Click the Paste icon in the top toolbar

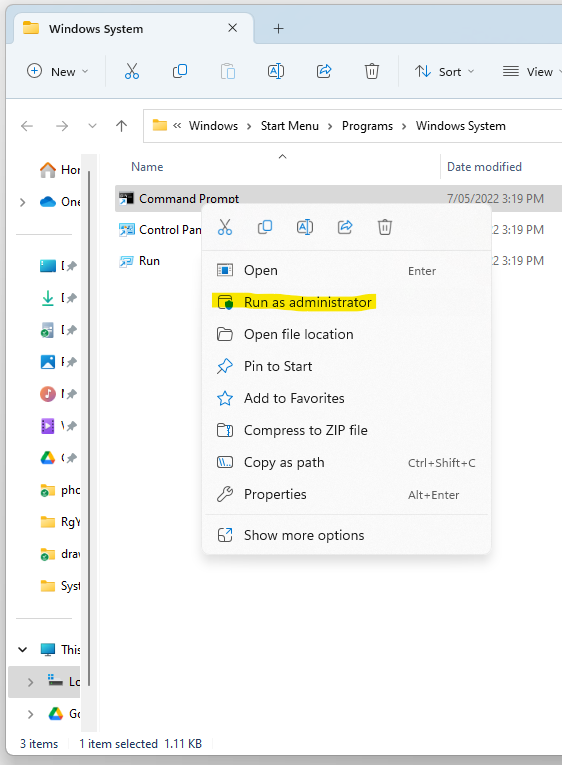pyautogui.click(x=227, y=71)
